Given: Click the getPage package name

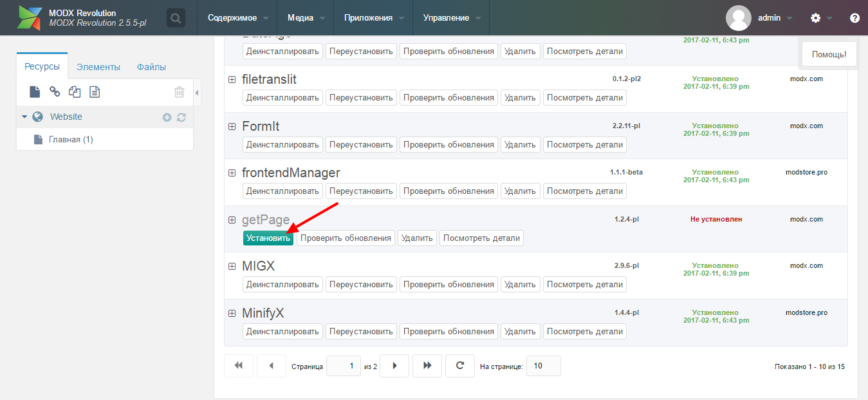Looking at the screenshot, I should [266, 220].
